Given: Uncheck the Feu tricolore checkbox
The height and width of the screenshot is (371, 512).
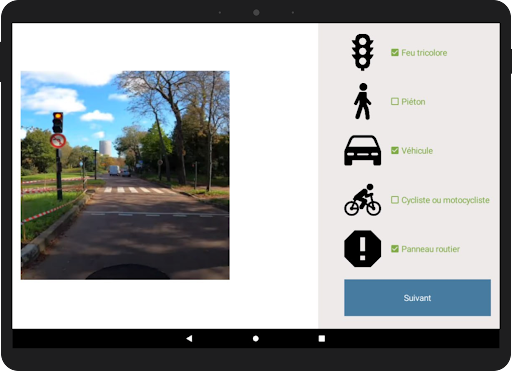Looking at the screenshot, I should (x=395, y=53).
